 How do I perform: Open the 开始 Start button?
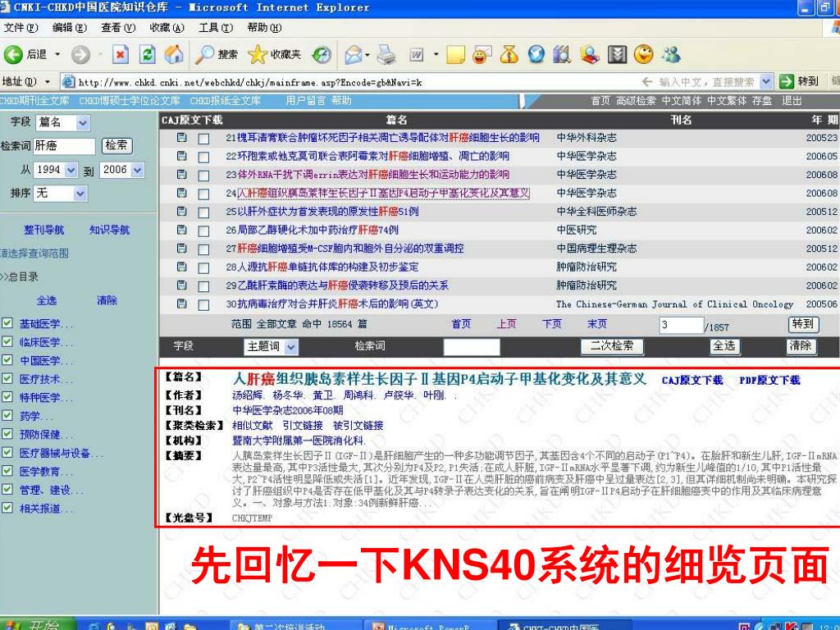pyautogui.click(x=38, y=624)
